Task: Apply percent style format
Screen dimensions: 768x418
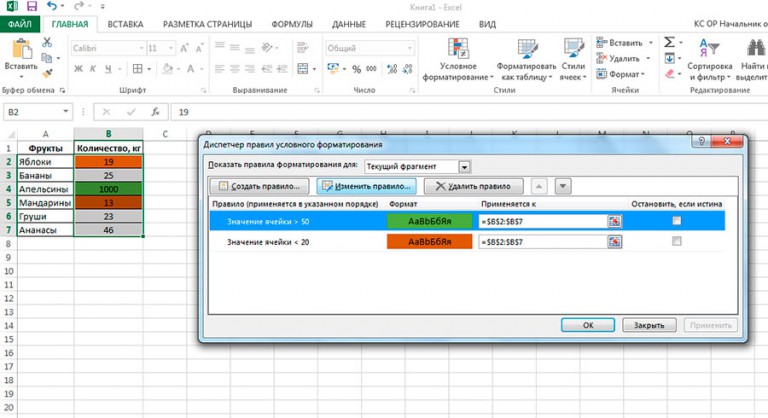Action: pos(357,69)
